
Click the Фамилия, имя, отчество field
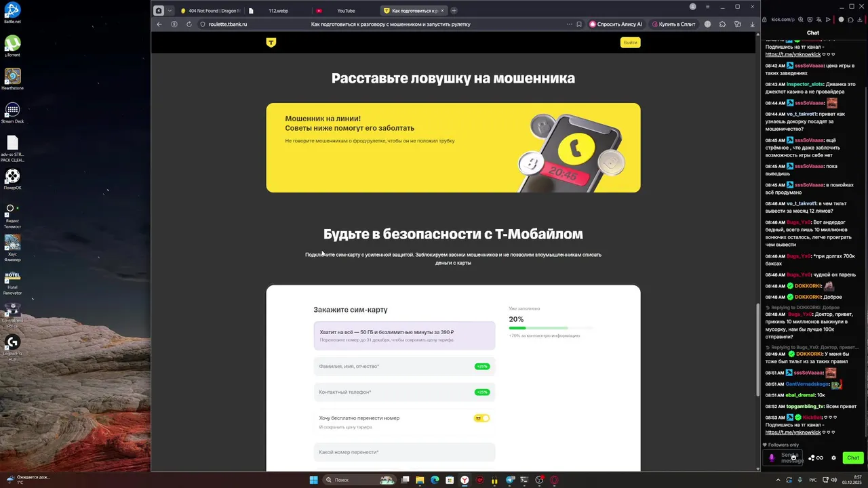pos(404,366)
